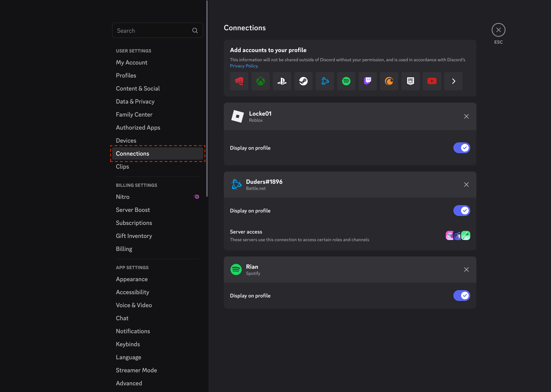
Task: Open Content & Social settings
Action: (x=157, y=89)
